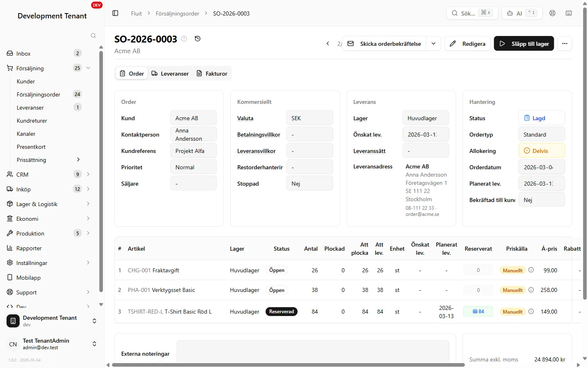
Task: Click reserved quantity 84 badge
Action: point(478,311)
